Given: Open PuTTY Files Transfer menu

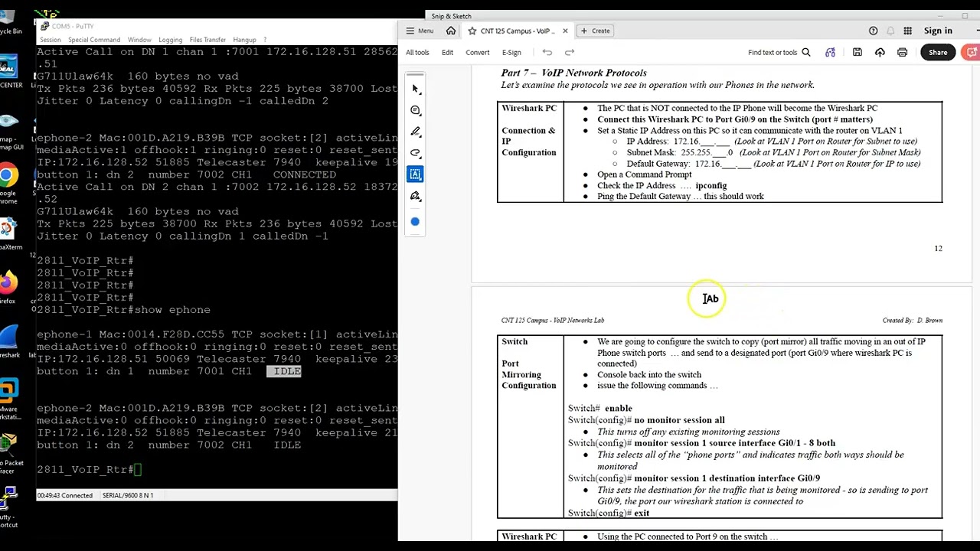Looking at the screenshot, I should (x=207, y=40).
